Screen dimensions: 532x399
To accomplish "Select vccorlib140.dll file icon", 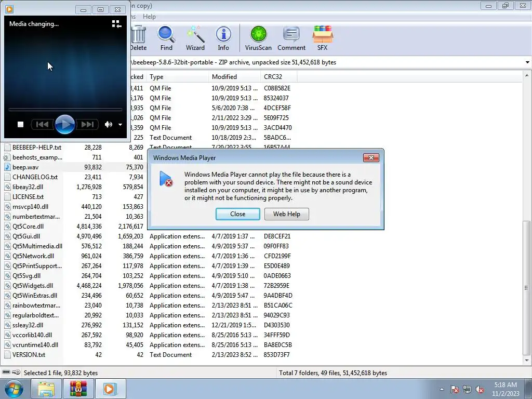I will 7,335.
